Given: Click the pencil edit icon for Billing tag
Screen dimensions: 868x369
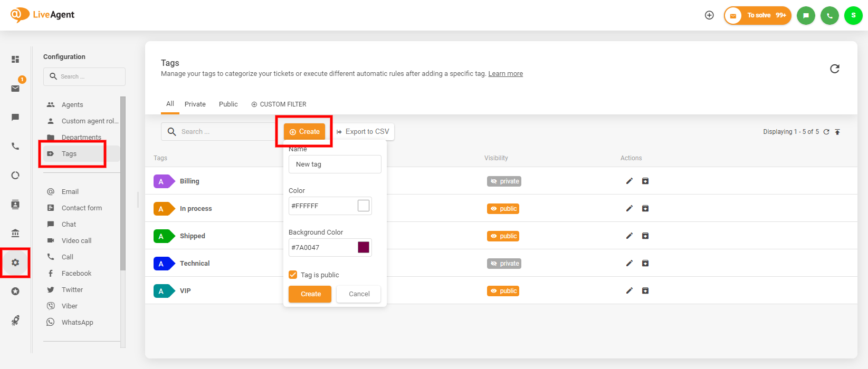Looking at the screenshot, I should (x=629, y=181).
